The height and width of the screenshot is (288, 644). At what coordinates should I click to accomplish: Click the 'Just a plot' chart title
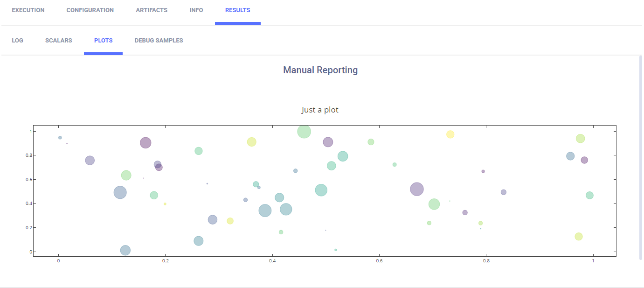click(320, 110)
